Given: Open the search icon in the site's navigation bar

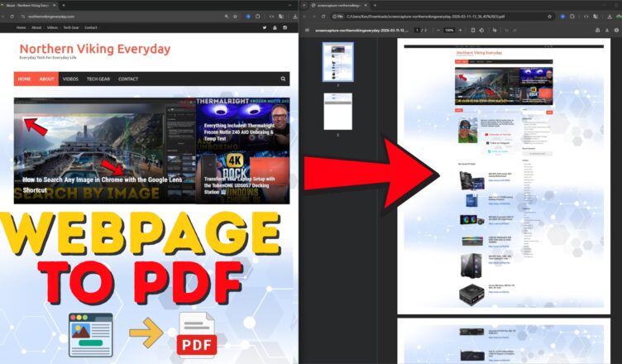Looking at the screenshot, I should tap(283, 79).
